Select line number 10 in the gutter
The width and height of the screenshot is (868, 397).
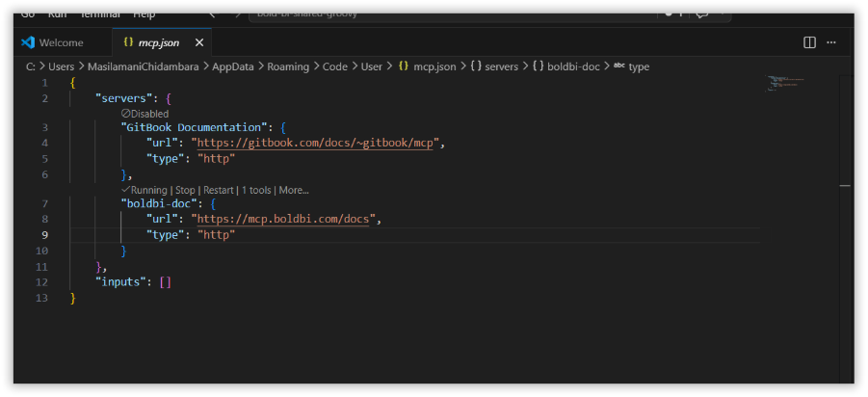[x=42, y=251]
